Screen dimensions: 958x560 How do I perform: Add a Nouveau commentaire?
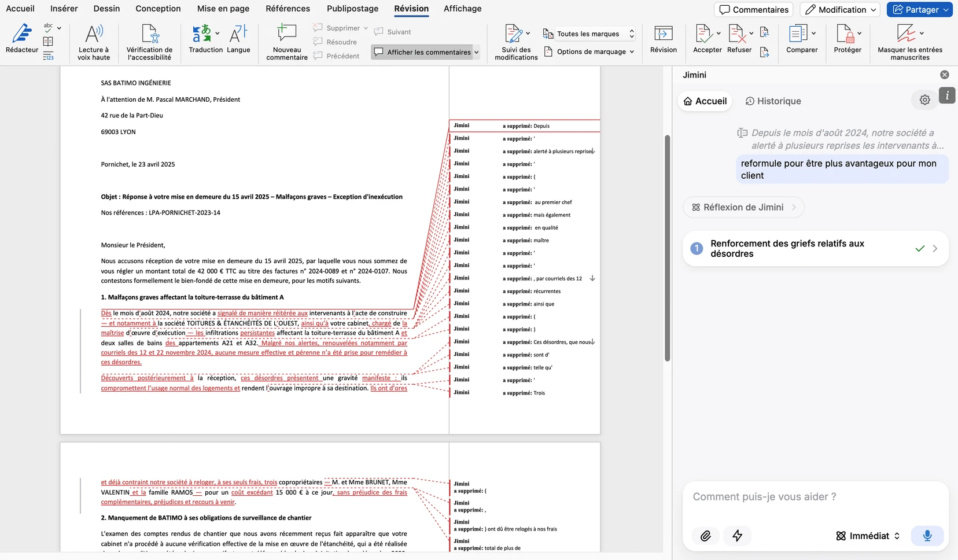tap(287, 42)
